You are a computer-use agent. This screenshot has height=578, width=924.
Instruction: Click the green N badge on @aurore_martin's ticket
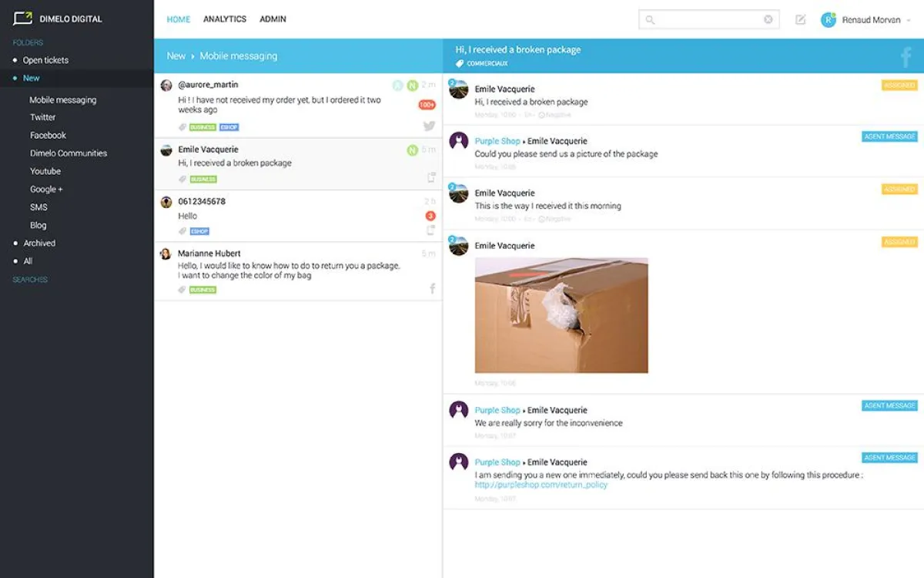tap(413, 85)
